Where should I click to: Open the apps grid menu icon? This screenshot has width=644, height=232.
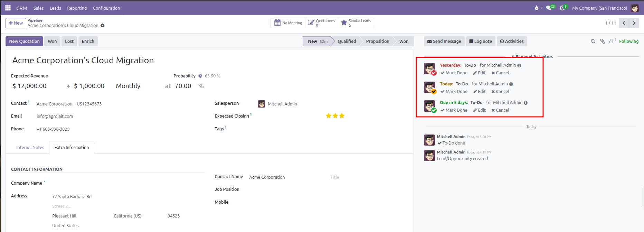point(8,8)
